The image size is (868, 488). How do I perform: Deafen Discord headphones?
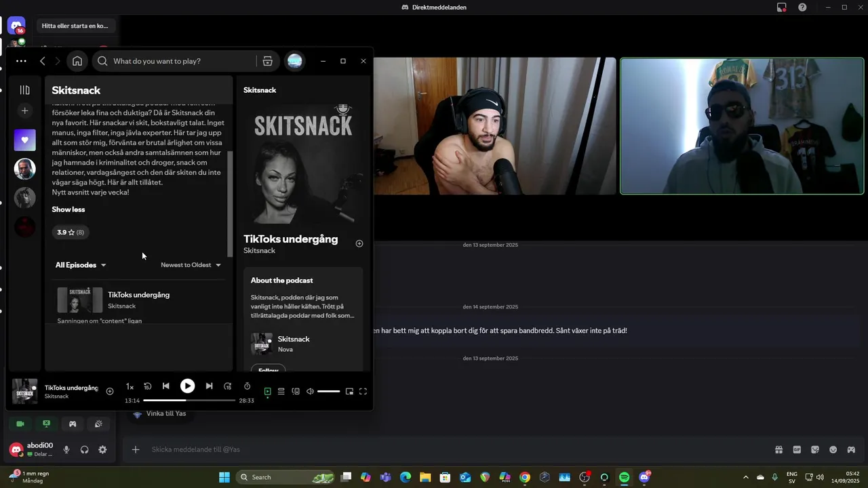[85, 449]
